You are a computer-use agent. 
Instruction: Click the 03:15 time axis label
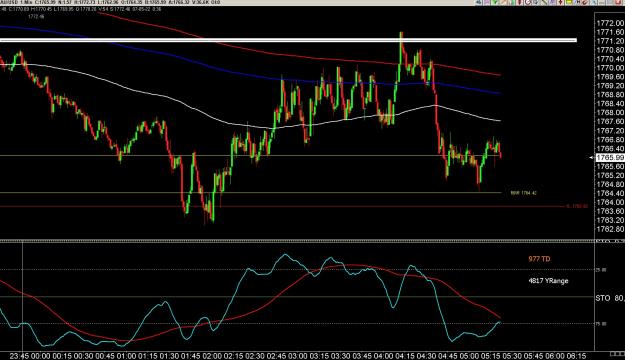click(319, 356)
